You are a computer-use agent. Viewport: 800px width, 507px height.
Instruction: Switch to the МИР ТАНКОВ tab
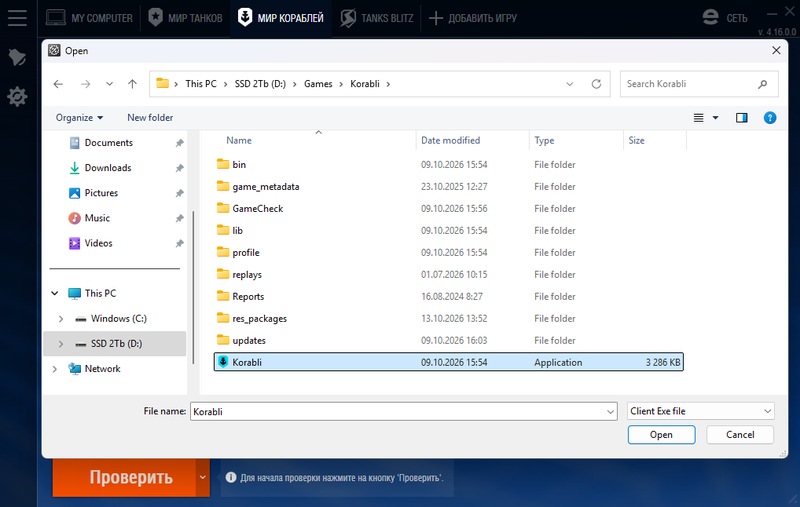tap(185, 18)
